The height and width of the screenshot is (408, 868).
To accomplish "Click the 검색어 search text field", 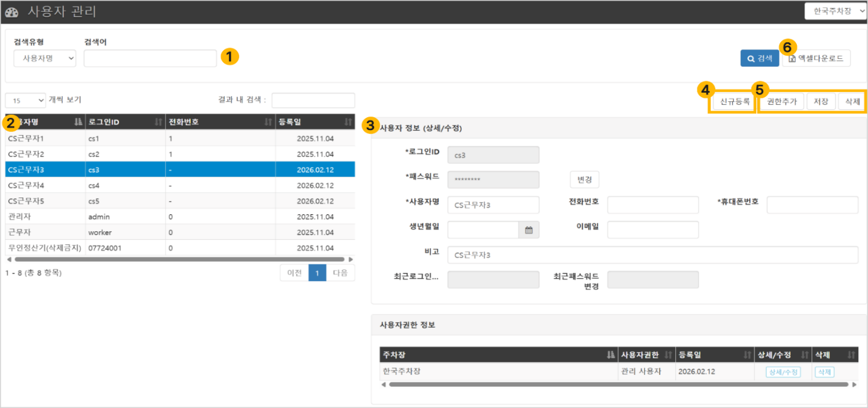I will [x=150, y=58].
